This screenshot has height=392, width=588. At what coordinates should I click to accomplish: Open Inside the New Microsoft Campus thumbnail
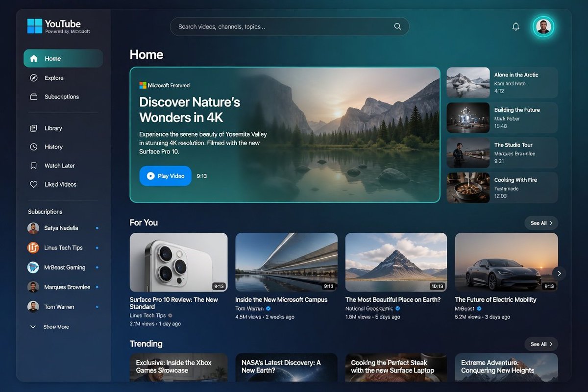(x=286, y=262)
